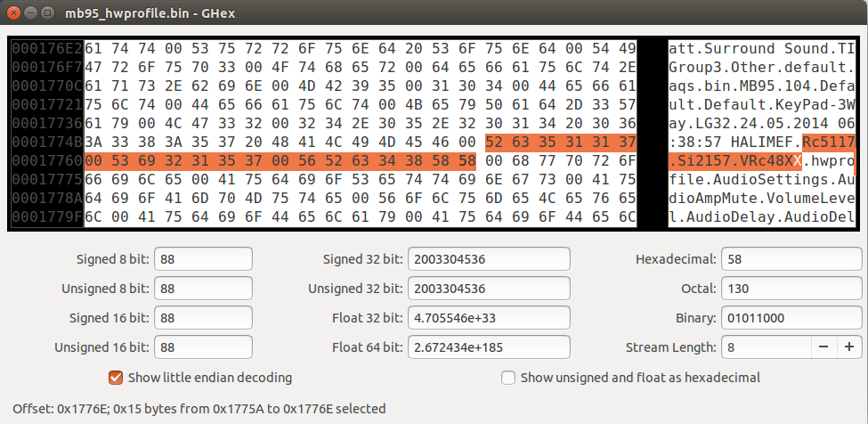Focus the Float 32 bit field
868x424 pixels.
pyautogui.click(x=487, y=318)
